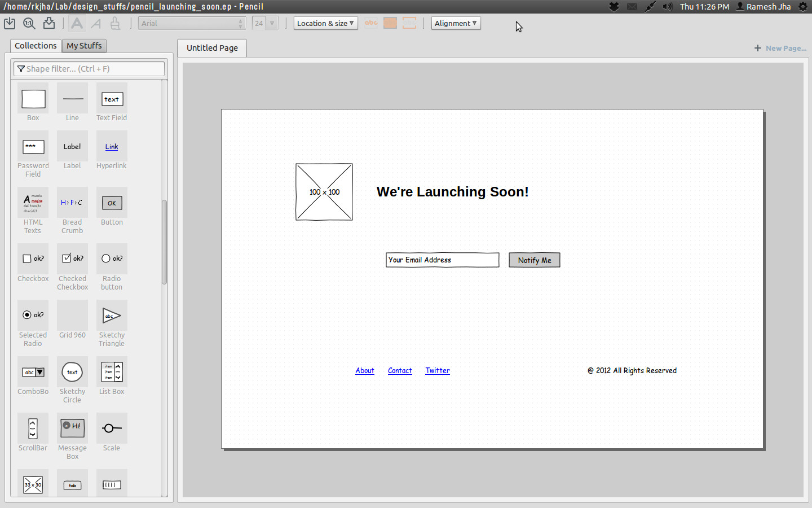812x508 pixels.
Task: Click the Notify Me button on the mockup
Action: click(534, 260)
